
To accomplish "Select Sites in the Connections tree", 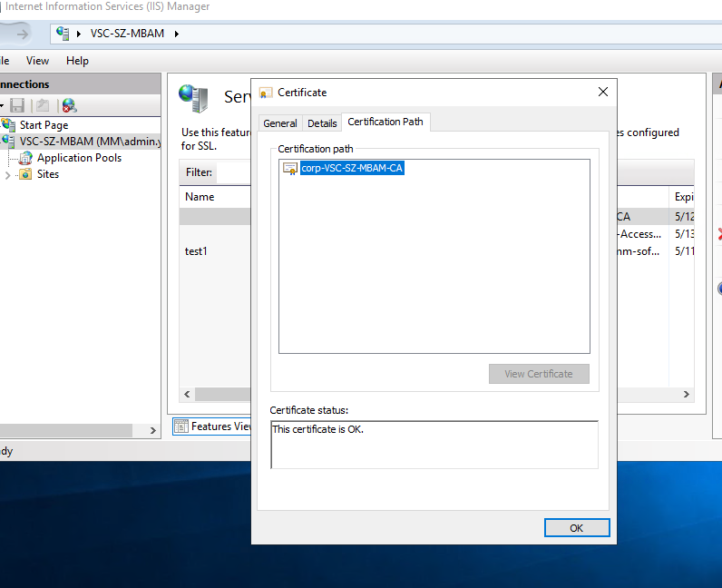I will (48, 174).
